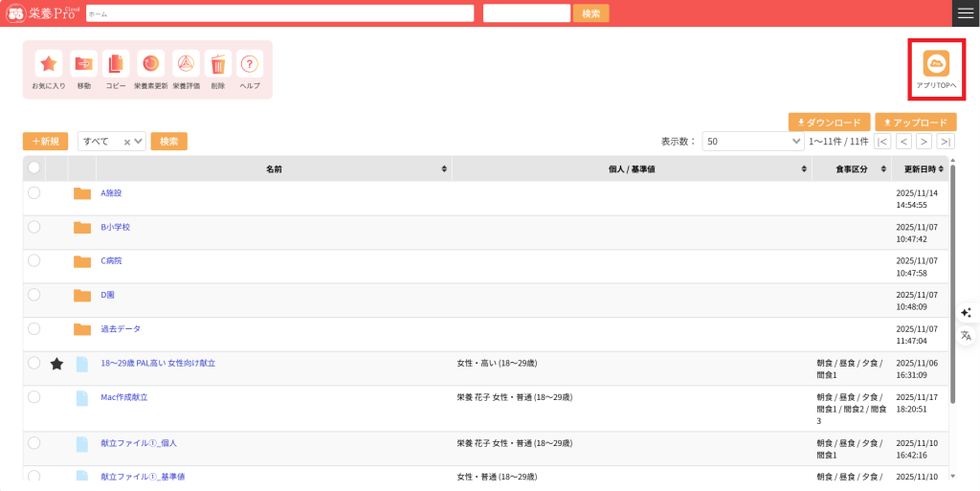Open the すべて filter dropdown
The height and width of the screenshot is (491, 980).
click(x=111, y=142)
